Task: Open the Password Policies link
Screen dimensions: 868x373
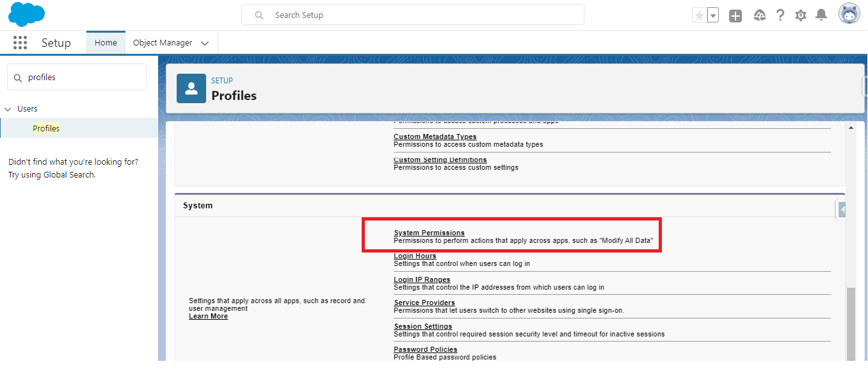Action: click(426, 349)
